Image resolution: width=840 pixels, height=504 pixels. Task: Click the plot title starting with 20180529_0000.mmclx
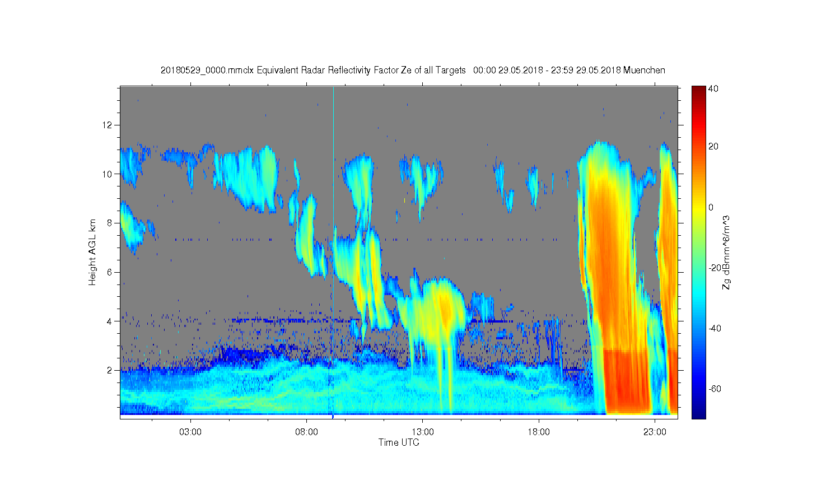(413, 70)
